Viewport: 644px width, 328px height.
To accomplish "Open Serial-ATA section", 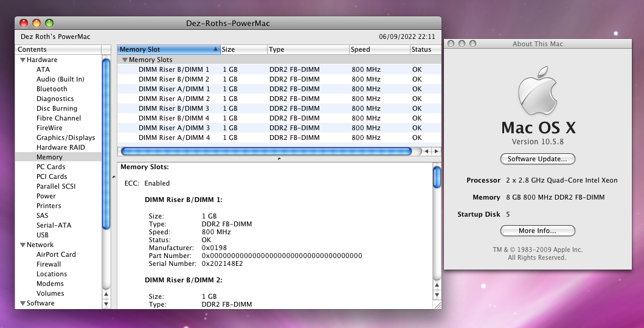I will (x=54, y=225).
